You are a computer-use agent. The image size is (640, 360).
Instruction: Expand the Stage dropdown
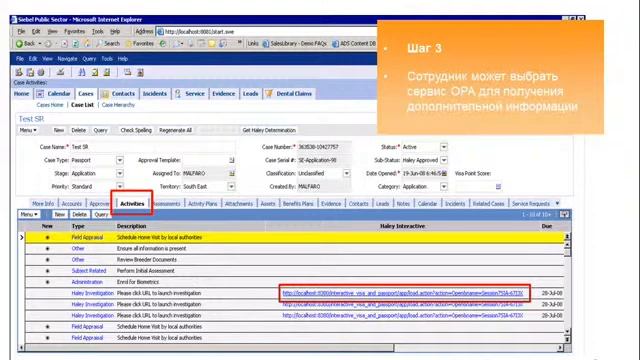(120, 173)
